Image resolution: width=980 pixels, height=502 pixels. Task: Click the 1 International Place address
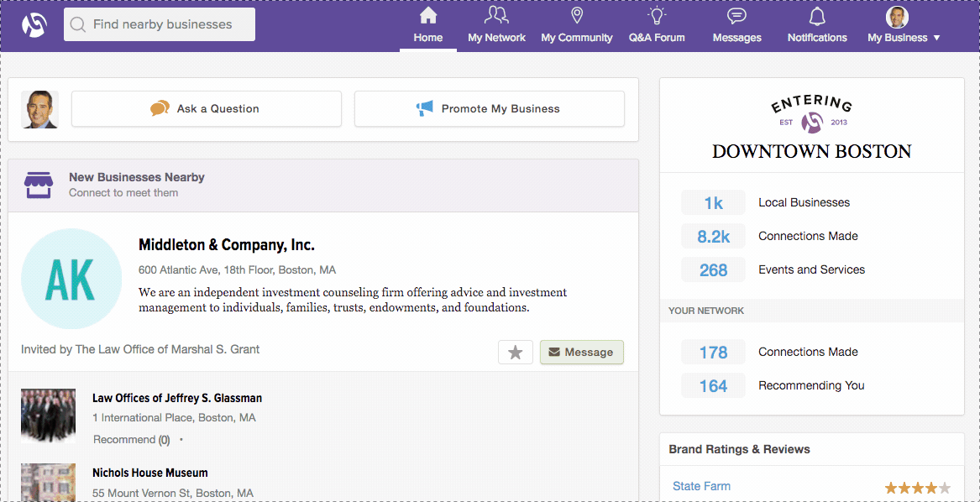pyautogui.click(x=174, y=417)
